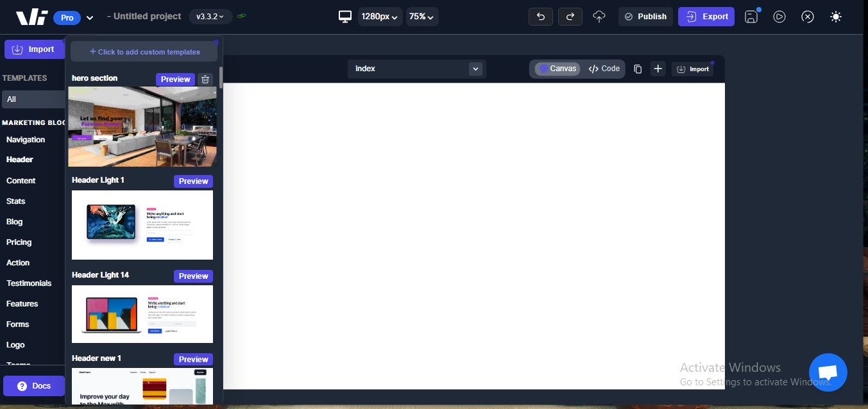This screenshot has width=868, height=409.
Task: Select the Header Light 14 thumbnail
Action: pos(142,314)
